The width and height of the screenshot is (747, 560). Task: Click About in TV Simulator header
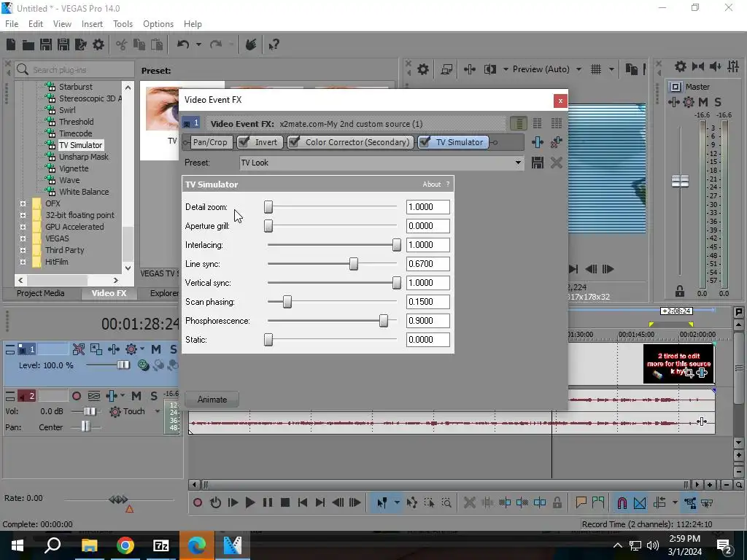click(432, 184)
